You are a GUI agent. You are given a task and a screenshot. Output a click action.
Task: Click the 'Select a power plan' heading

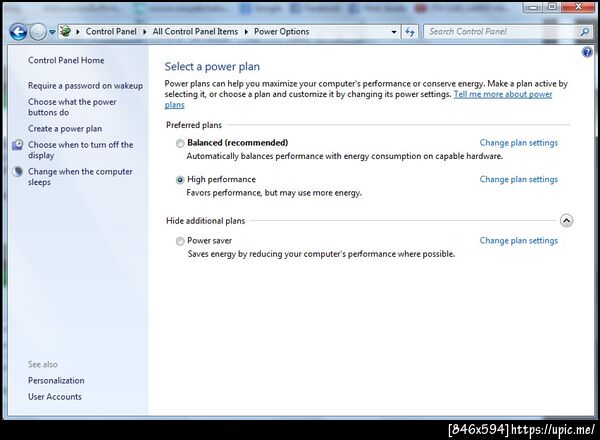pos(212,67)
